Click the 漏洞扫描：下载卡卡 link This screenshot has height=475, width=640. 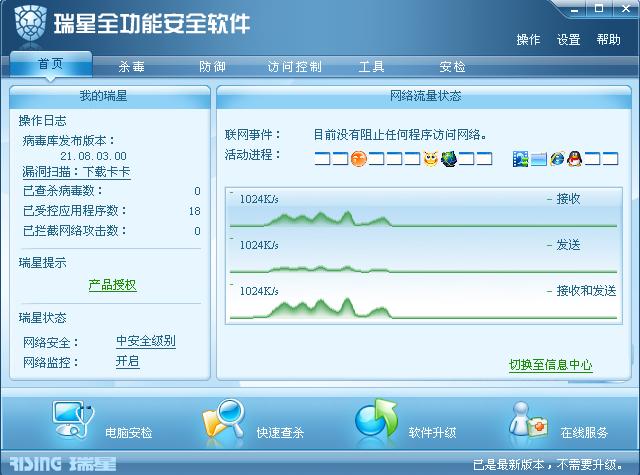tap(76, 172)
